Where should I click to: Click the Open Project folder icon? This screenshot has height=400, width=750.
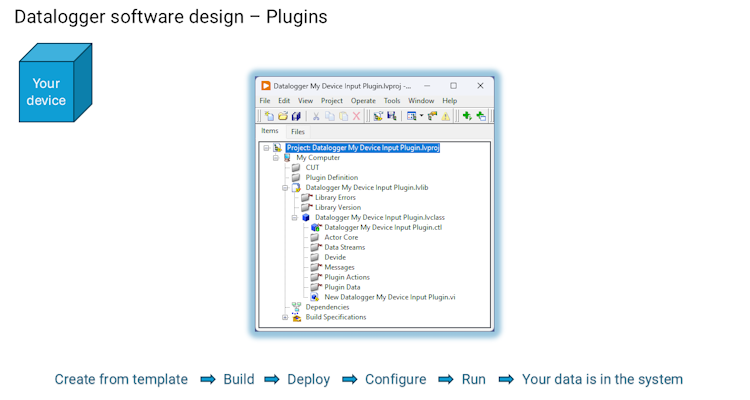(x=283, y=116)
